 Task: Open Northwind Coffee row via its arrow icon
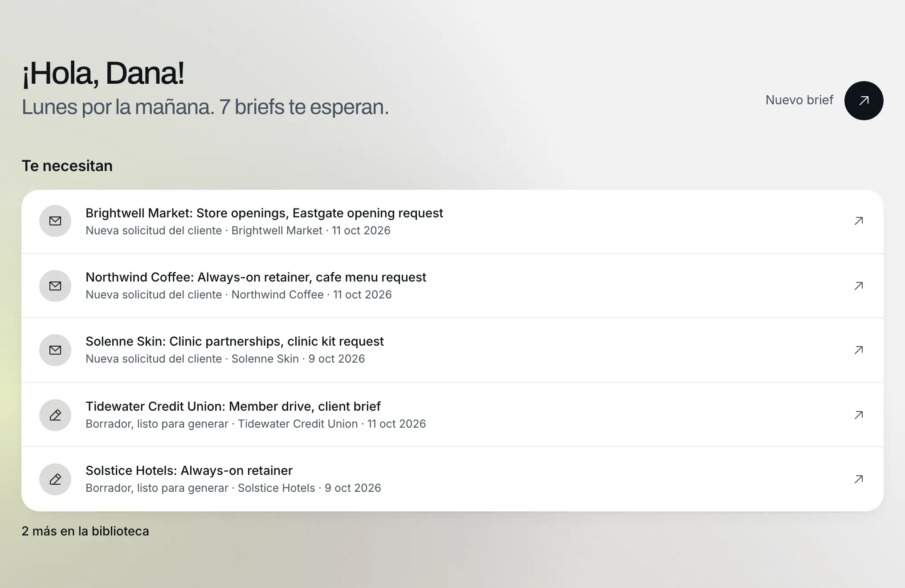[x=859, y=286]
